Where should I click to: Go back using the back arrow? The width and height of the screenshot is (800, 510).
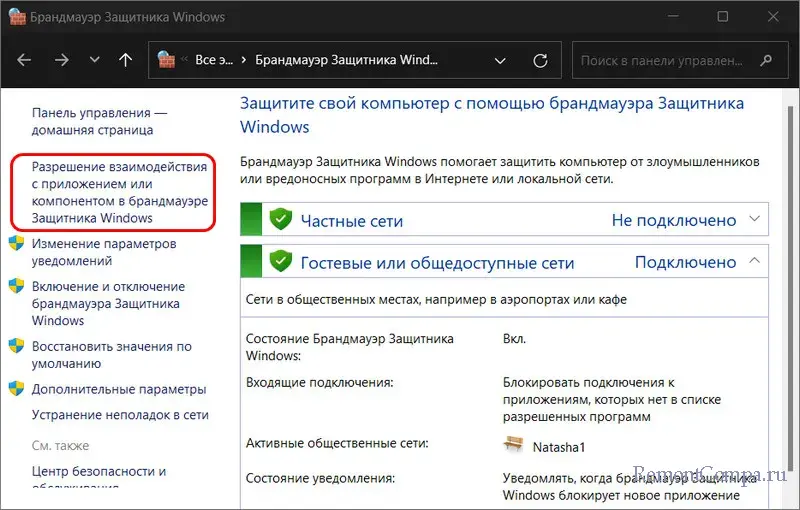(x=24, y=60)
